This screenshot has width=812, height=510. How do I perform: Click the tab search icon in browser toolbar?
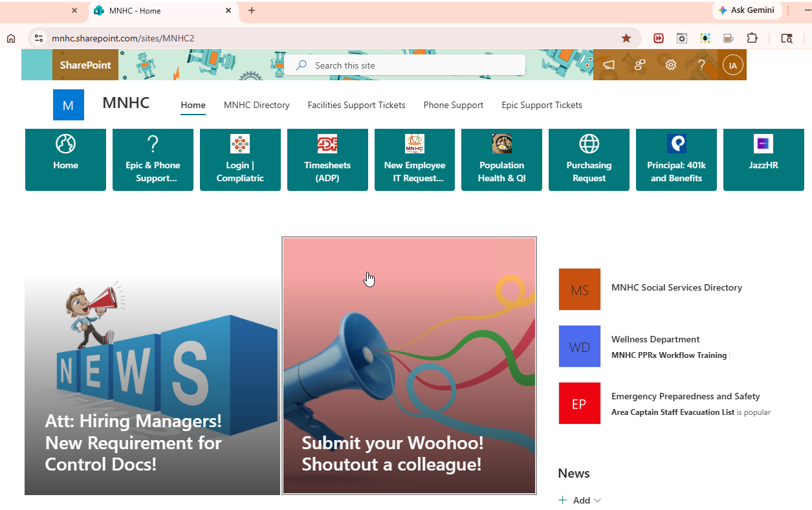coord(787,38)
